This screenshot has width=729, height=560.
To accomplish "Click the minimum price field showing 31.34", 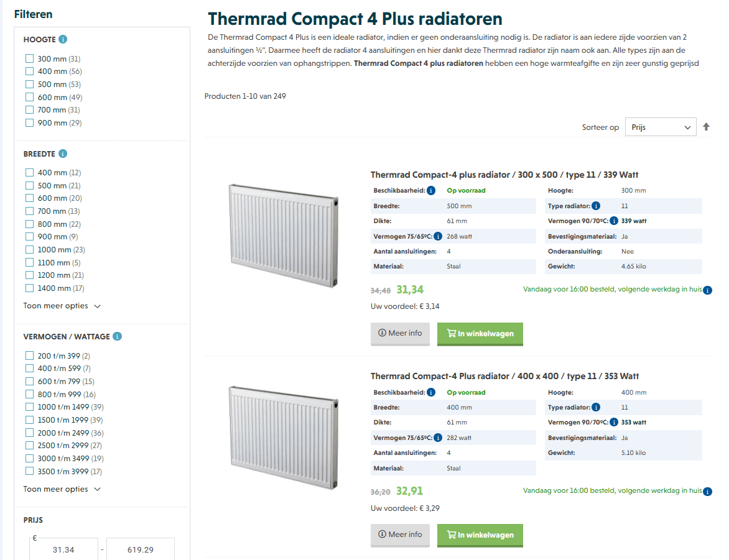I will click(x=63, y=549).
